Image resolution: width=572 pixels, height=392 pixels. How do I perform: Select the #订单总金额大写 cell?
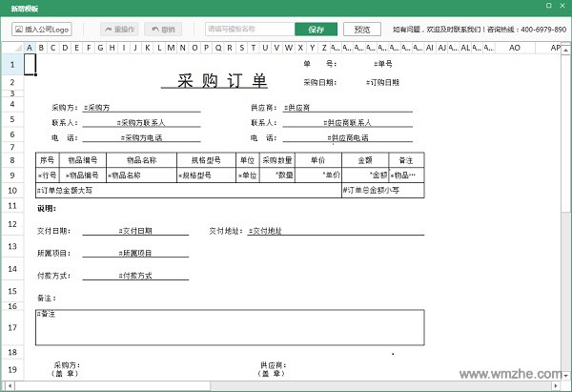point(189,190)
